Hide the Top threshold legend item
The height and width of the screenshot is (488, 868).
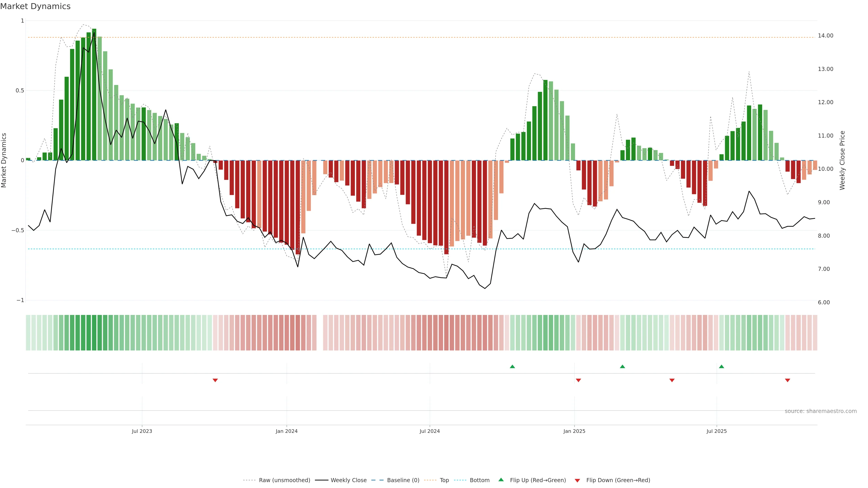click(444, 480)
